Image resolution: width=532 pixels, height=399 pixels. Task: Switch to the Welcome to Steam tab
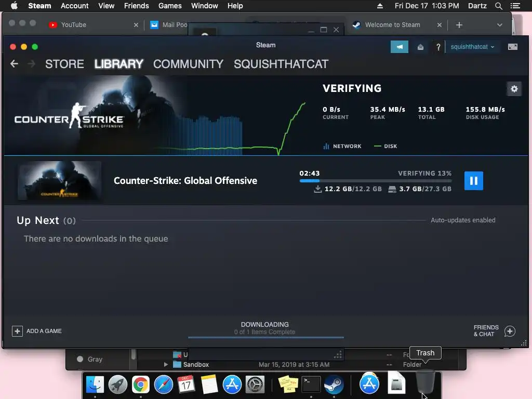click(x=393, y=25)
